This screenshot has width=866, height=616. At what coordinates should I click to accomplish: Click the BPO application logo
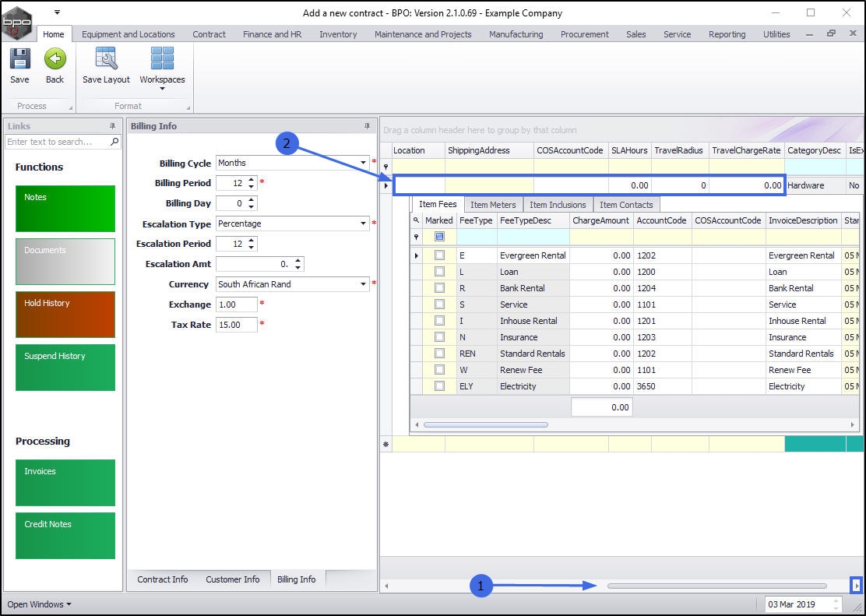click(17, 23)
